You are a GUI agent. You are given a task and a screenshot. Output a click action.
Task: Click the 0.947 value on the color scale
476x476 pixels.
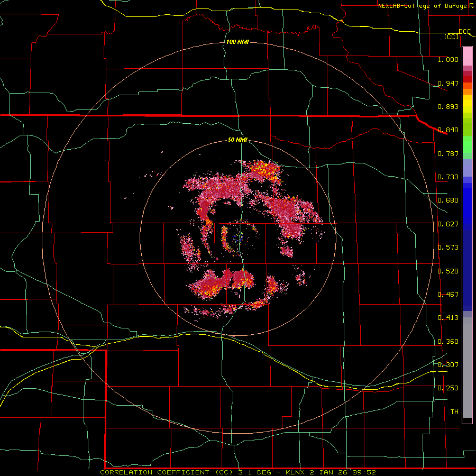click(x=448, y=83)
